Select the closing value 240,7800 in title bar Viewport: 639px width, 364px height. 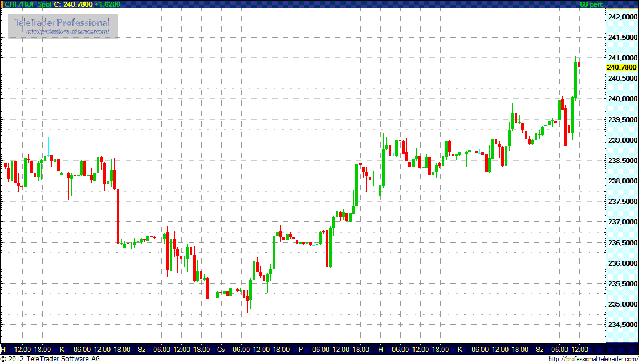[x=77, y=4]
